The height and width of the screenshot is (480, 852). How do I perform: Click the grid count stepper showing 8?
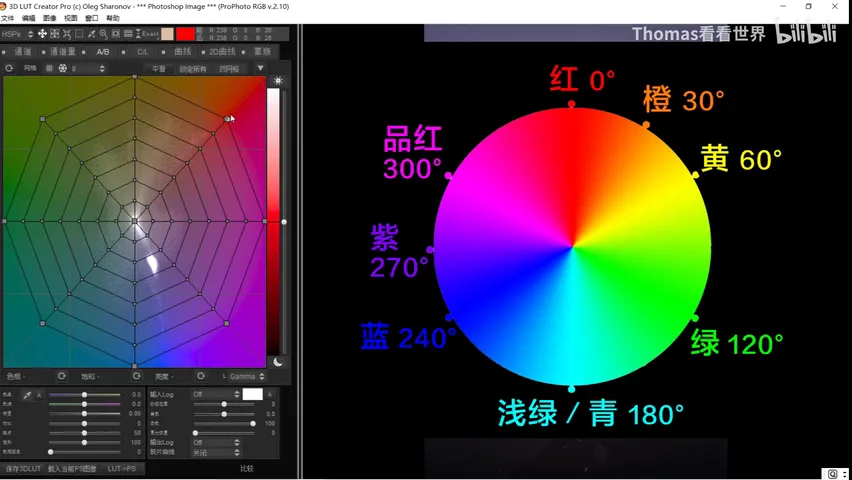[x=87, y=68]
